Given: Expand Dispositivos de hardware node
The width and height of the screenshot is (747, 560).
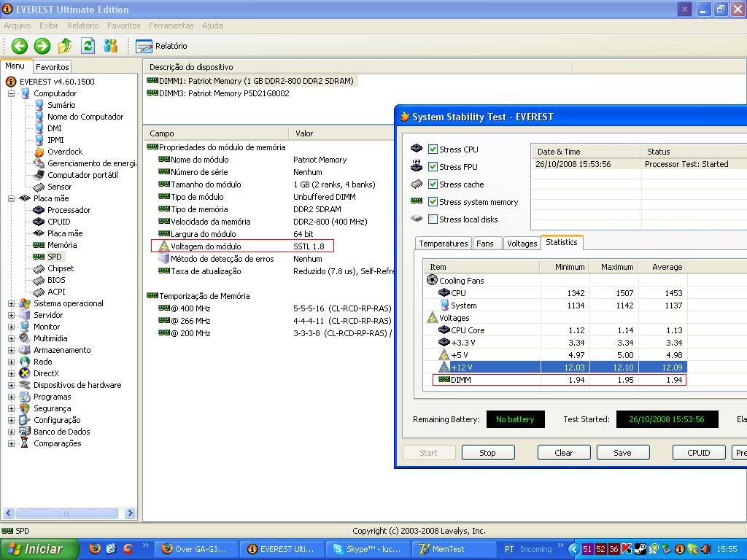Looking at the screenshot, I should point(11,385).
